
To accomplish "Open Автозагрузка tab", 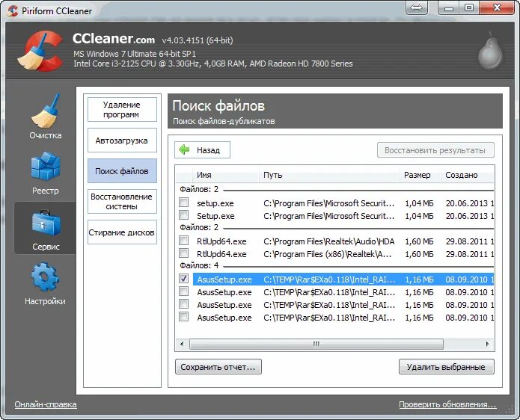I will pos(122,140).
